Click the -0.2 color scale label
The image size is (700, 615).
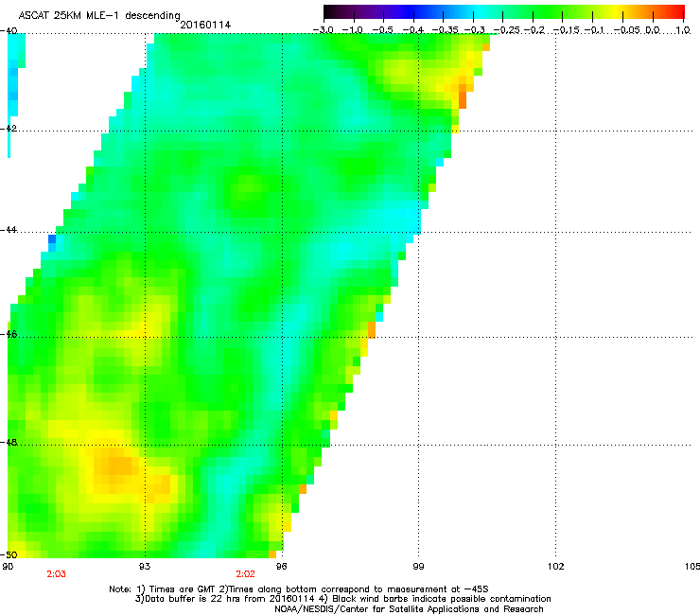[x=534, y=30]
